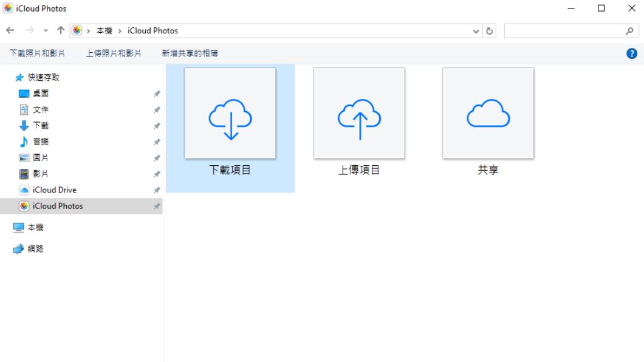The height and width of the screenshot is (362, 644).
Task: Select 下載 in the sidebar
Action: point(41,126)
